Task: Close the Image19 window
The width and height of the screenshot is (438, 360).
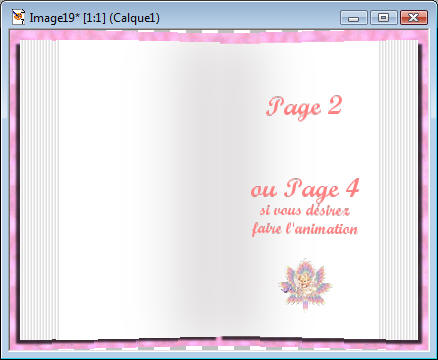Action: coord(414,18)
